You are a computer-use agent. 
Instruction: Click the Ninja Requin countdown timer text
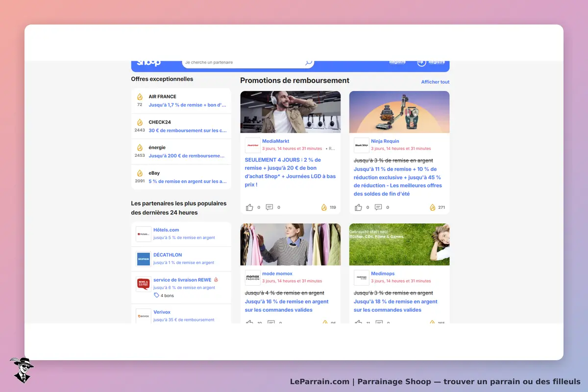tap(401, 148)
